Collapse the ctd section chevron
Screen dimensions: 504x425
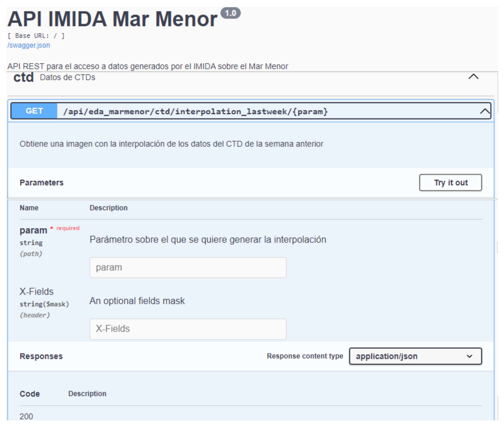[473, 77]
